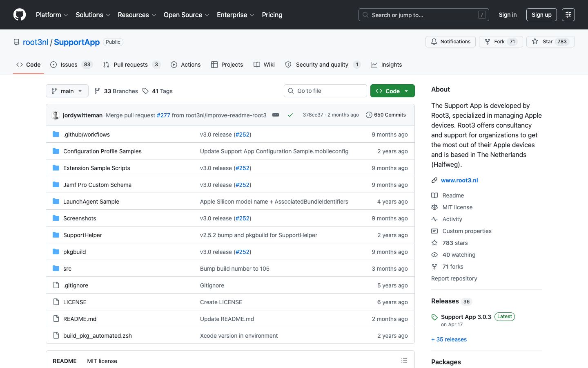
Task: Open the README outline list icon
Action: [x=404, y=361]
